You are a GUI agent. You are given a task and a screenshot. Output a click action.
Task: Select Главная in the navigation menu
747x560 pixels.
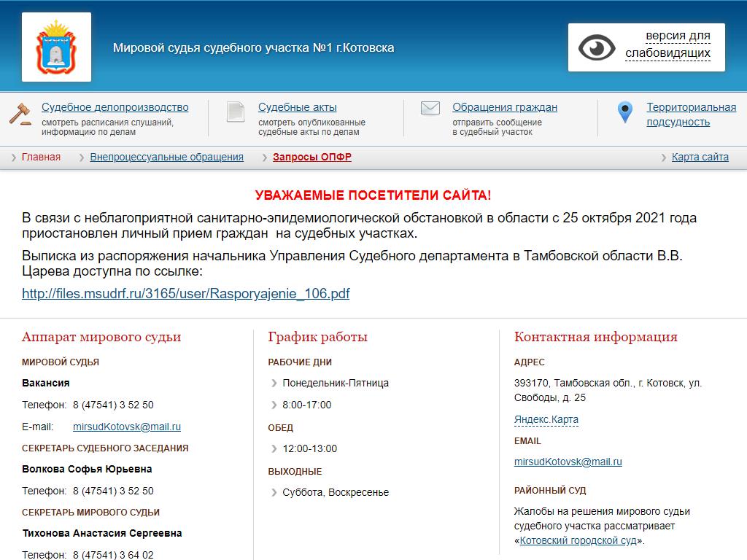coord(41,157)
